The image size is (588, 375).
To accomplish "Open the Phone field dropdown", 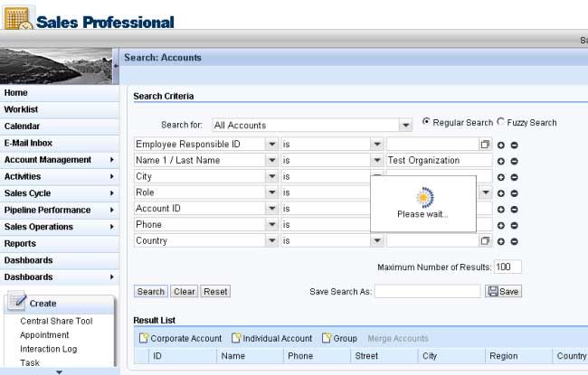I will click(x=272, y=225).
